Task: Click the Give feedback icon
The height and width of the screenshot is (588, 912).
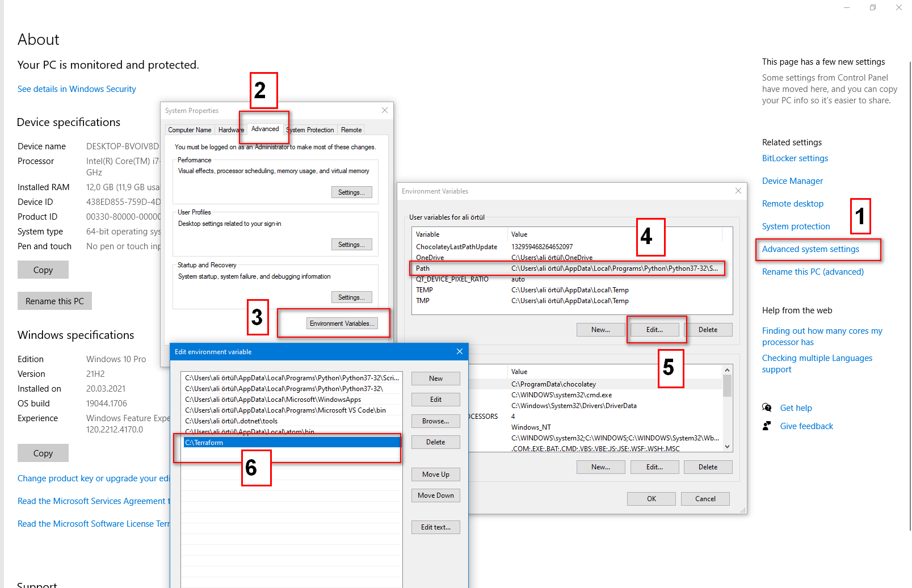Action: pos(767,426)
